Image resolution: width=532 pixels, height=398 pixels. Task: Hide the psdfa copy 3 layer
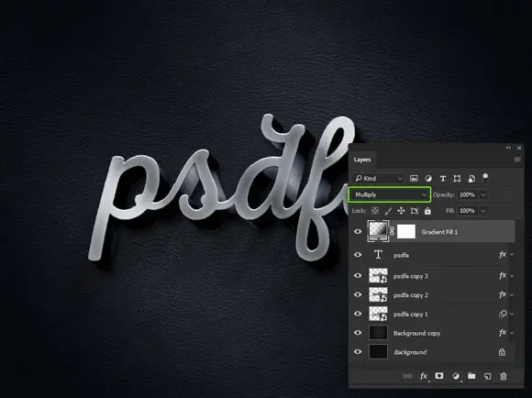click(358, 275)
